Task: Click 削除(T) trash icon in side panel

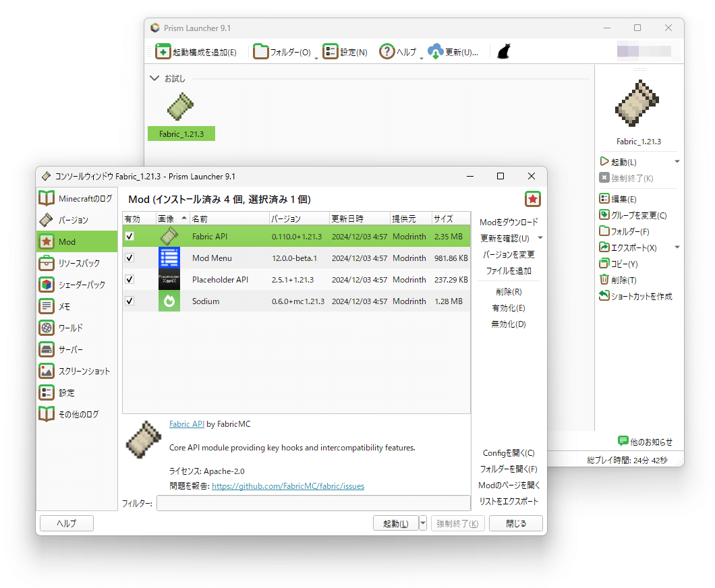Action: click(604, 280)
